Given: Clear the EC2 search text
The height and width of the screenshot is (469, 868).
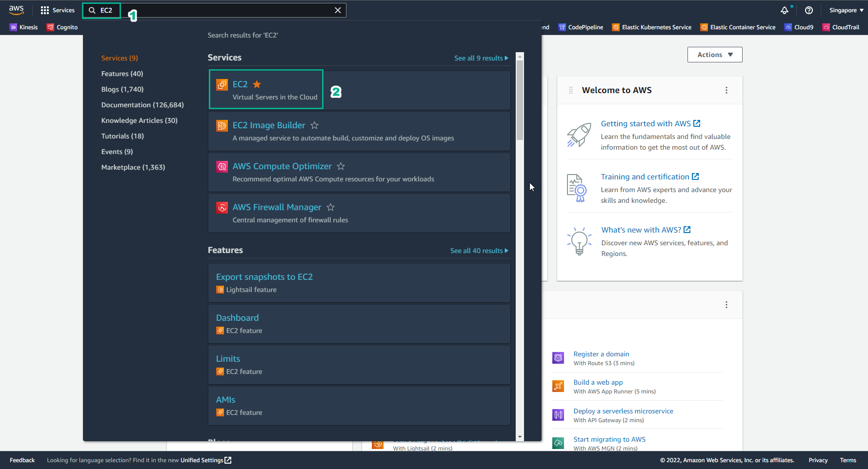Looking at the screenshot, I should point(338,10).
